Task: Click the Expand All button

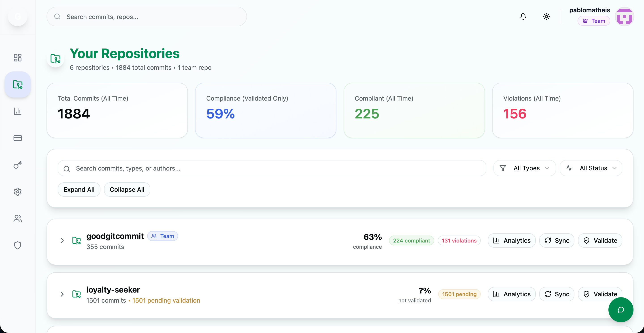Action: 79,190
